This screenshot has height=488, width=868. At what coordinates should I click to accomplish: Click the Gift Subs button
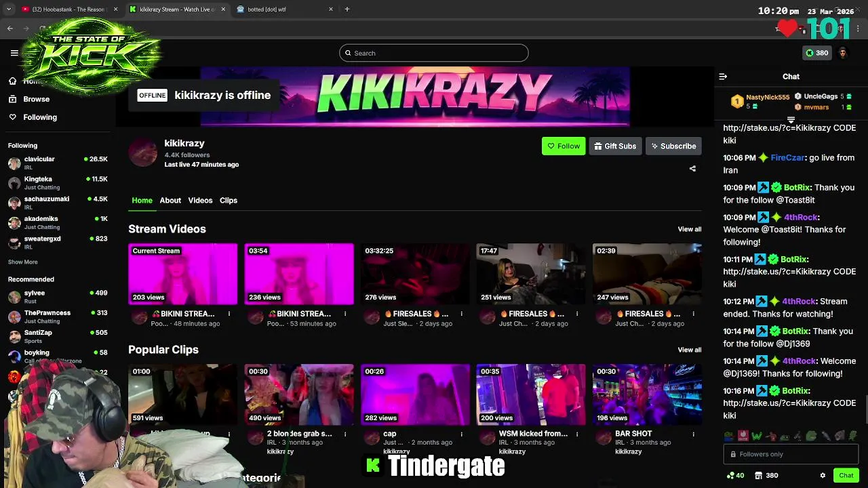pyautogui.click(x=615, y=146)
